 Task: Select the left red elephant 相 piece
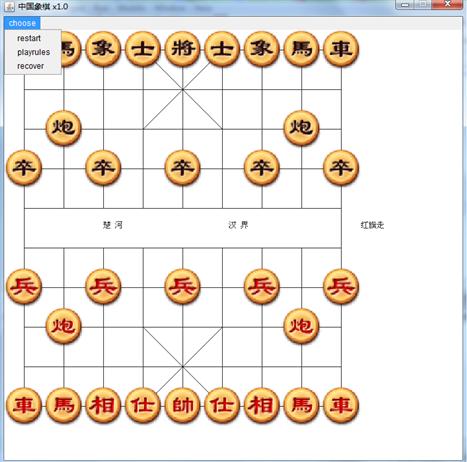(x=103, y=405)
